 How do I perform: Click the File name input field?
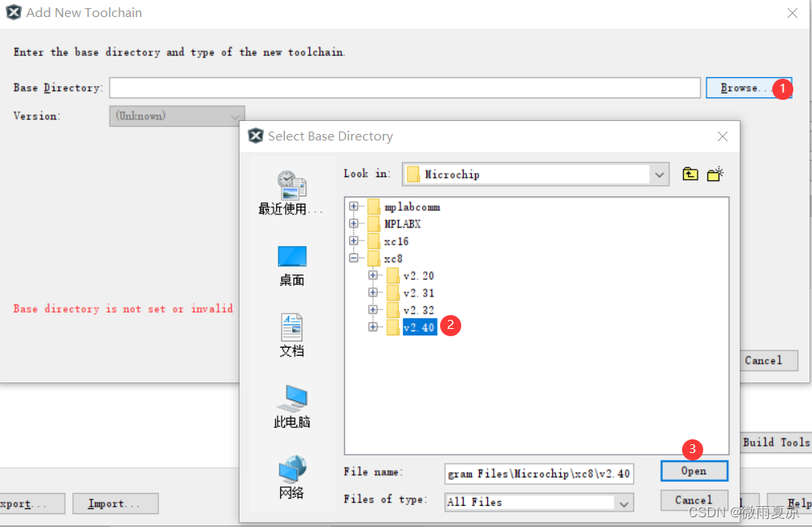[x=538, y=473]
